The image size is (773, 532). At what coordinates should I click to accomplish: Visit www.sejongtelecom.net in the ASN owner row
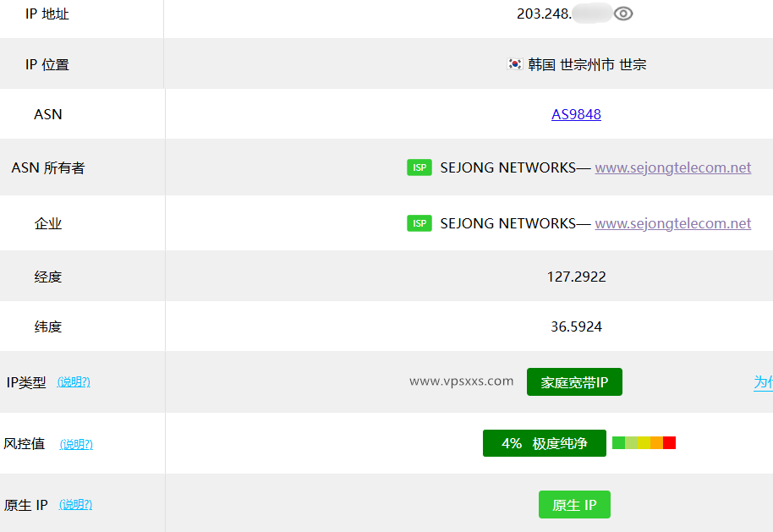pyautogui.click(x=672, y=167)
